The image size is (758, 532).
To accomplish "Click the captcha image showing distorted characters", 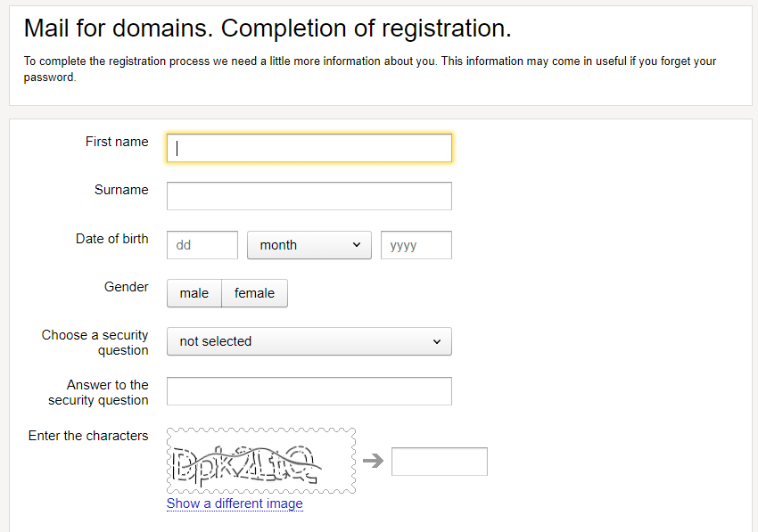I will point(261,461).
